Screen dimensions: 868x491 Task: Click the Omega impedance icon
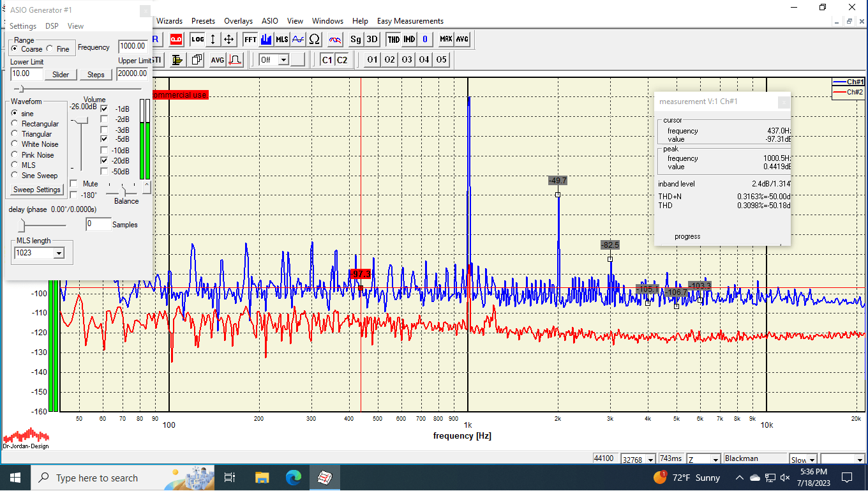314,39
